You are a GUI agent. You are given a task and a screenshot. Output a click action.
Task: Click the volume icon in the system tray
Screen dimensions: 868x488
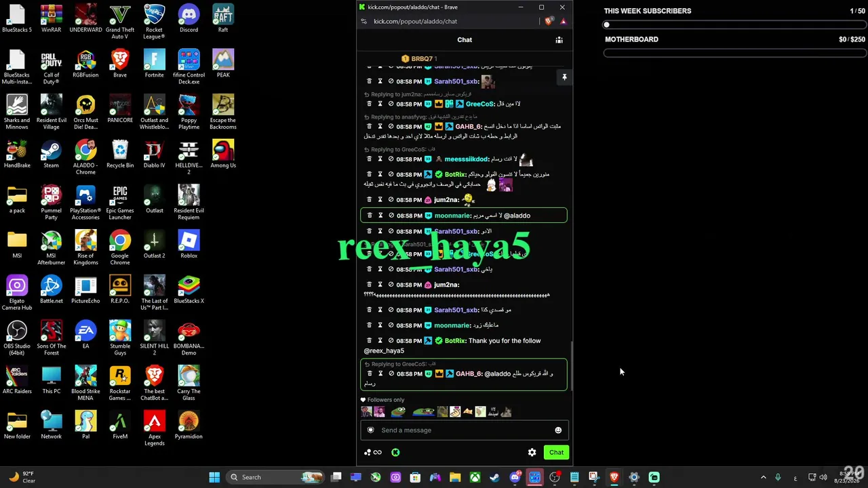[824, 477]
